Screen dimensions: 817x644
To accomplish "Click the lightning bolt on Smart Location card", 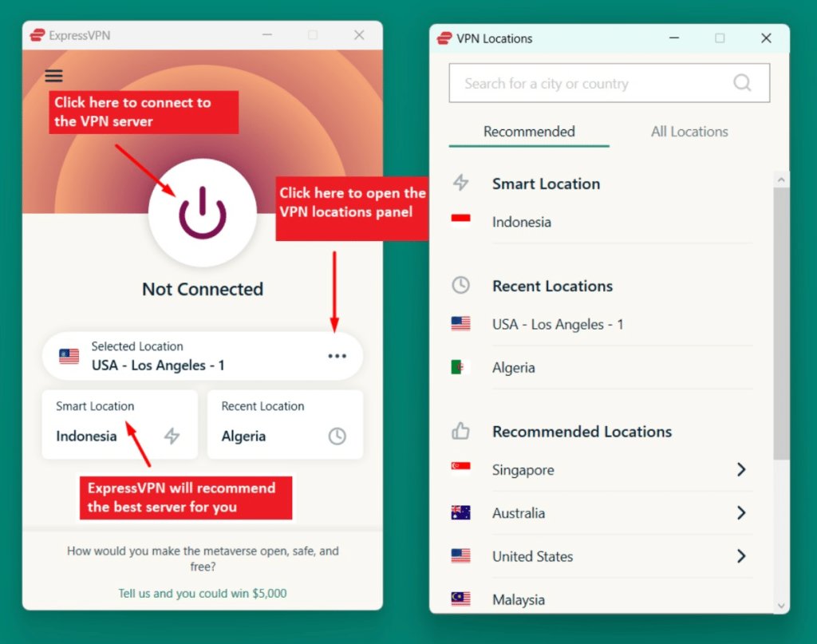I will 172,436.
